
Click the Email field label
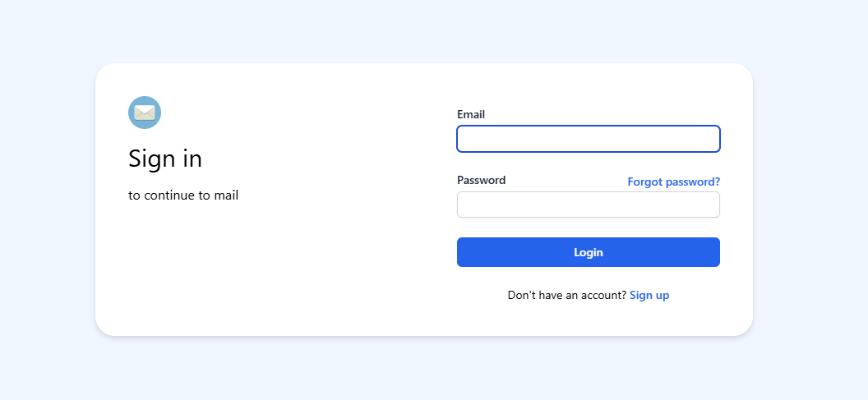pos(471,114)
